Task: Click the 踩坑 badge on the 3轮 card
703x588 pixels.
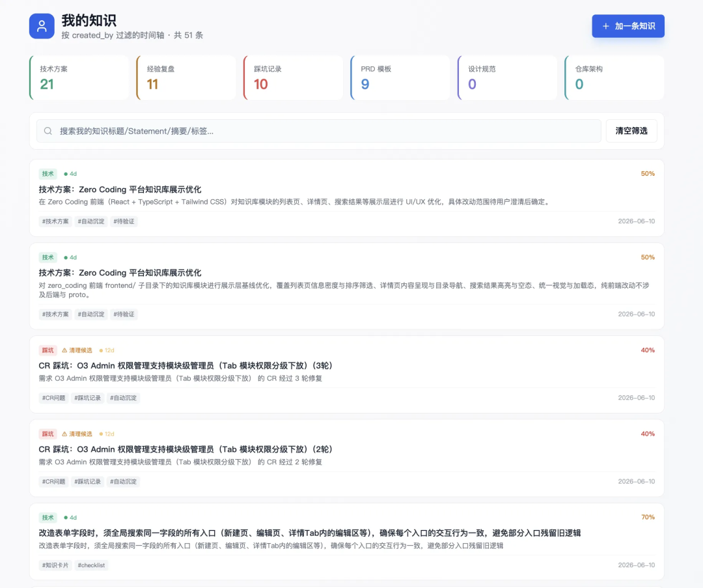Action: (x=48, y=350)
